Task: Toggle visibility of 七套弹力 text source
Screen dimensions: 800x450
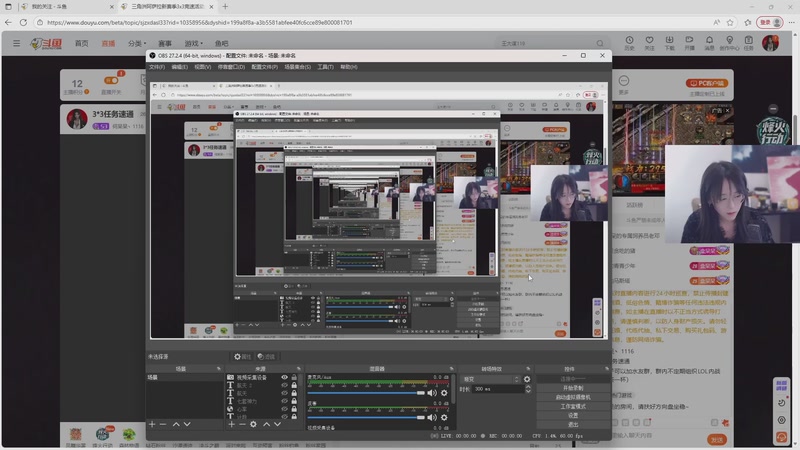Action: point(285,401)
